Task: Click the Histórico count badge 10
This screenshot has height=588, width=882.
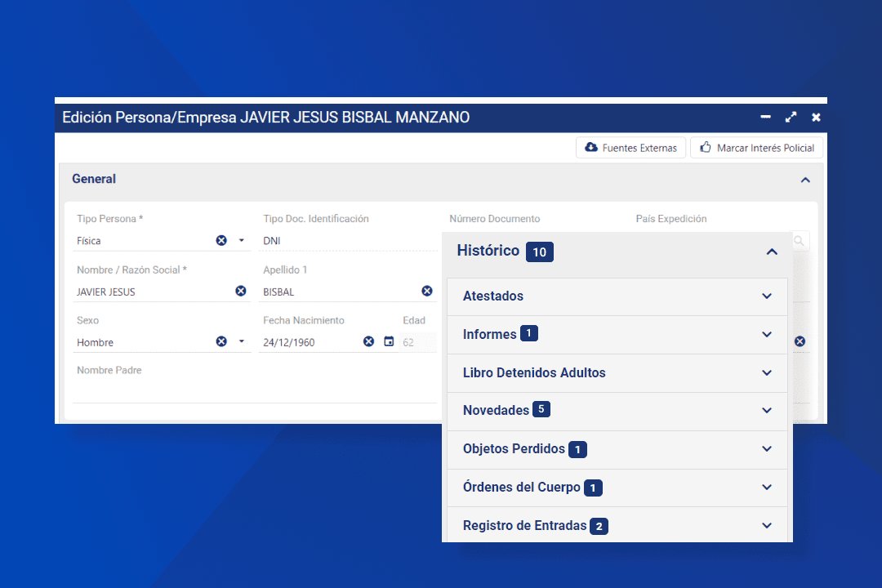Action: pyautogui.click(x=540, y=252)
